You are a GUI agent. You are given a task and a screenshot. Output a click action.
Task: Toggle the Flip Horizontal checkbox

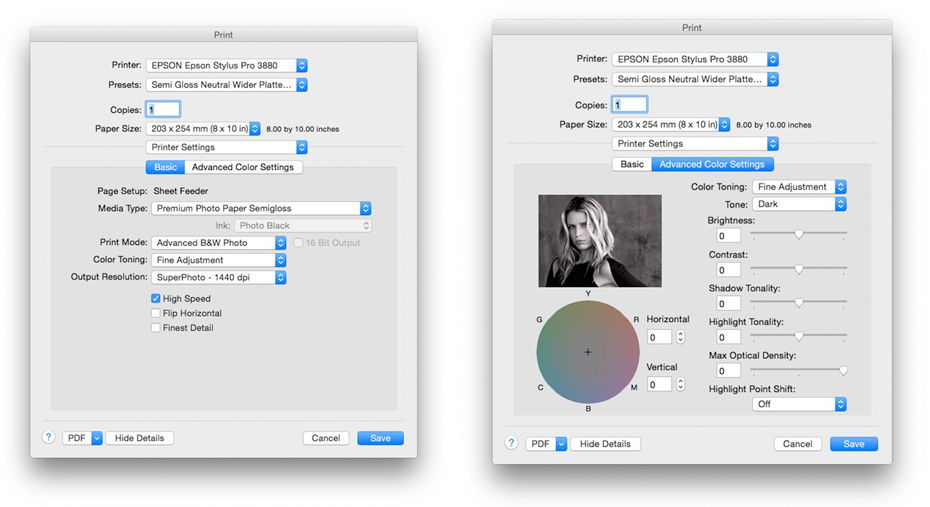click(156, 313)
